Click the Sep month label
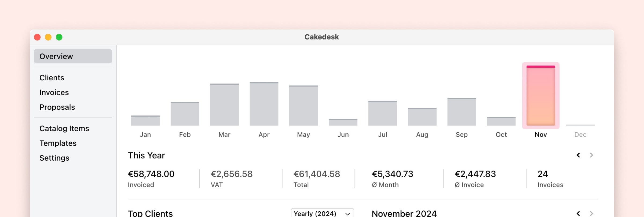 click(462, 135)
